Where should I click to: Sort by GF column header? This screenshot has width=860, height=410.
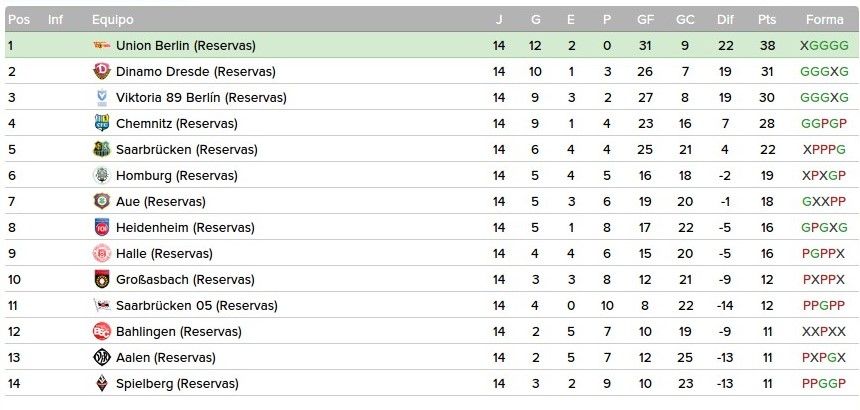click(646, 20)
